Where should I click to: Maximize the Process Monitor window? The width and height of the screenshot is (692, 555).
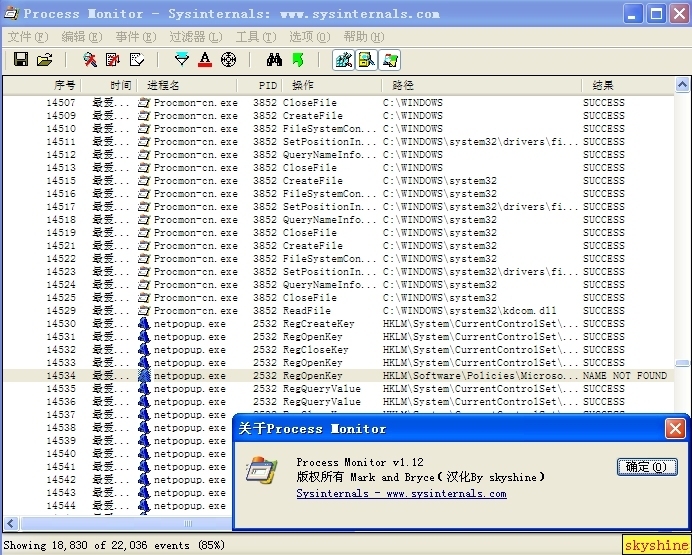[656, 14]
